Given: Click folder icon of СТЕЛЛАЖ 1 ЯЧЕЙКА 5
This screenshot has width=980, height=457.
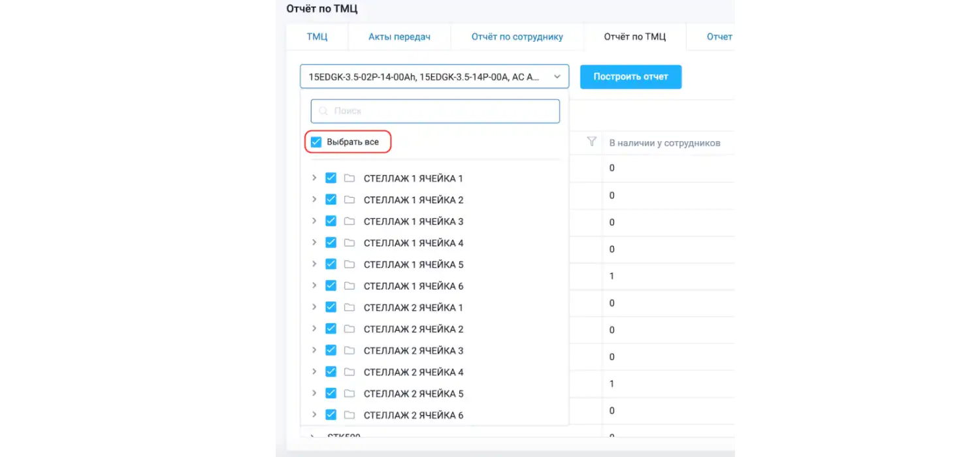Looking at the screenshot, I should tap(350, 264).
